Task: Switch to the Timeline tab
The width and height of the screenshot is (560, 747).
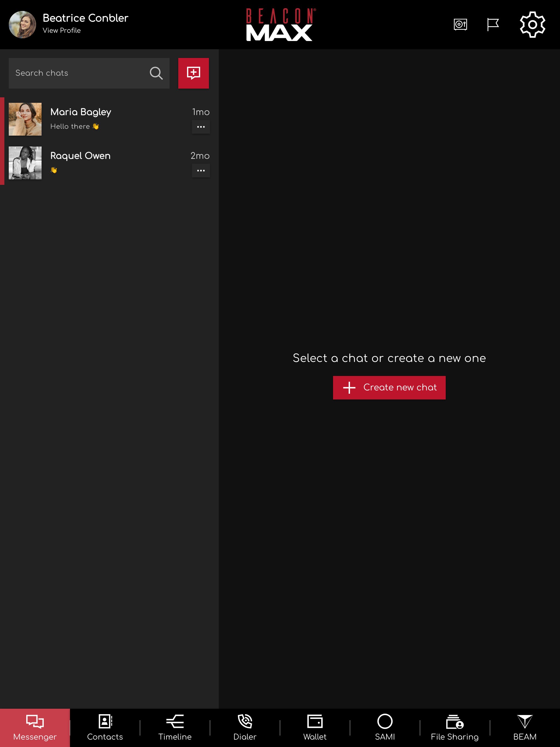Action: [x=175, y=728]
